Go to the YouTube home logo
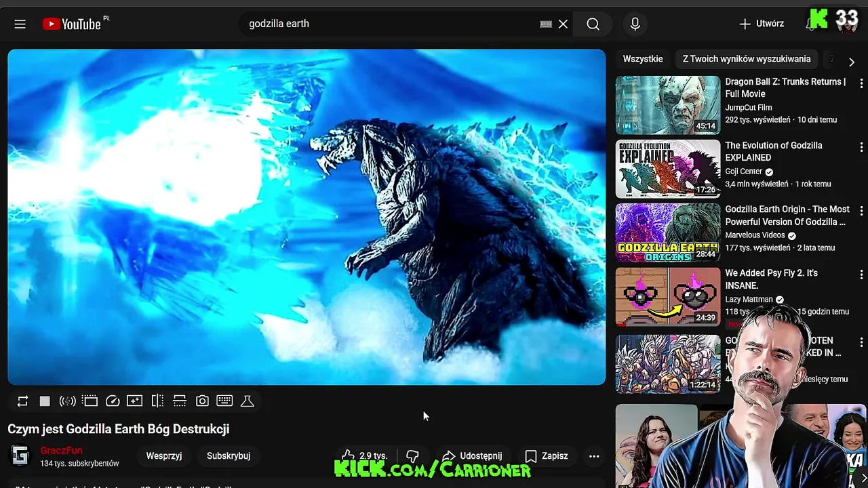This screenshot has width=868, height=488. (72, 24)
